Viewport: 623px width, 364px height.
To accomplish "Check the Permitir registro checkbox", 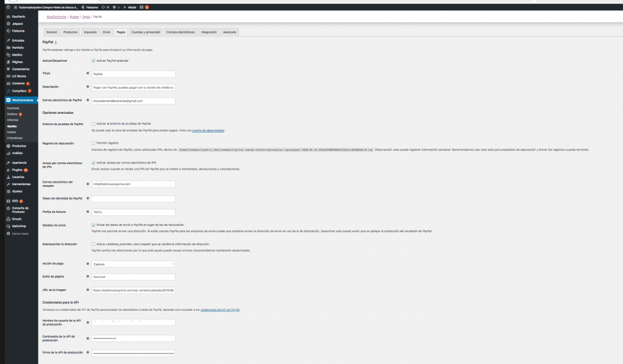I will pos(93,143).
